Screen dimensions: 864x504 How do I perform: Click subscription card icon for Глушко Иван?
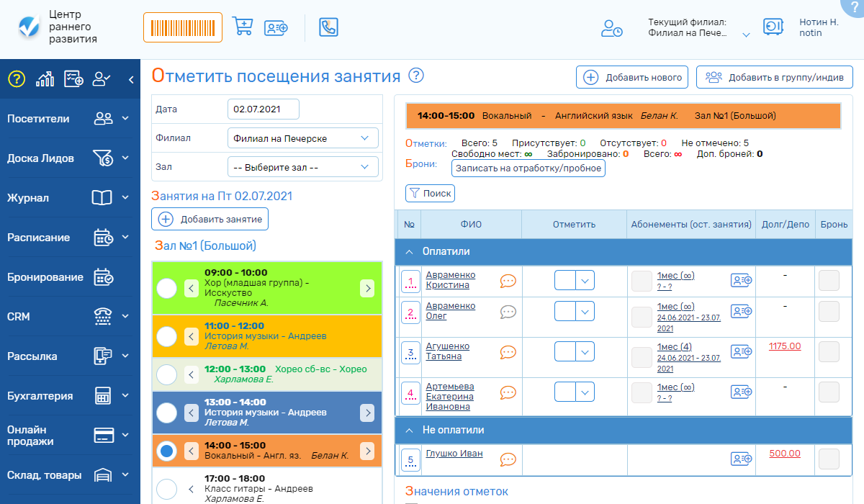[x=741, y=459]
